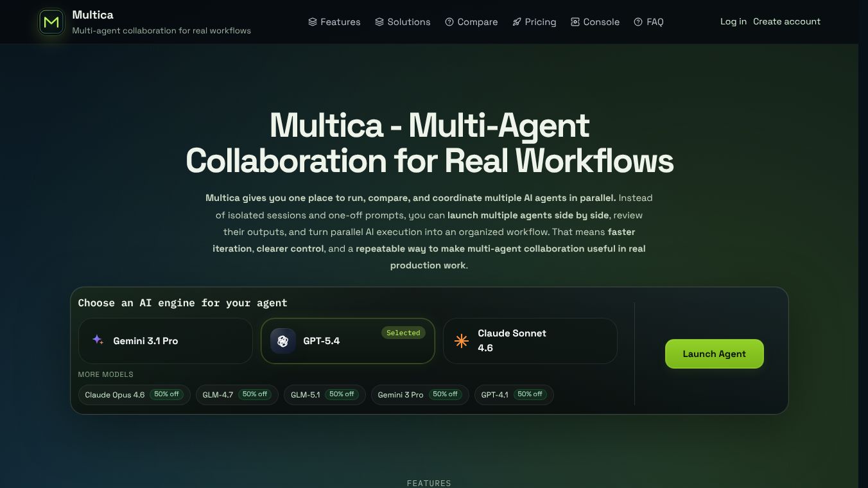The image size is (868, 488).
Task: Open the Solutions menu item
Action: [x=403, y=22]
